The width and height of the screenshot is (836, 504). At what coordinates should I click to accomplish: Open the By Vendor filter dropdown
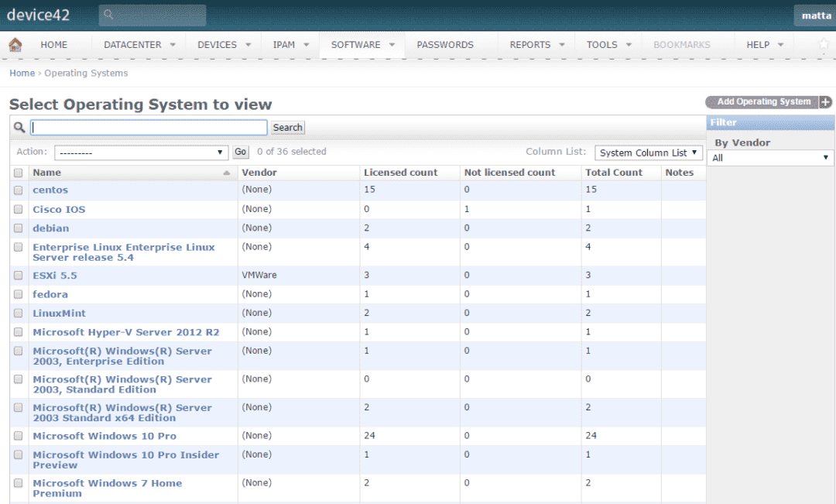(x=771, y=158)
